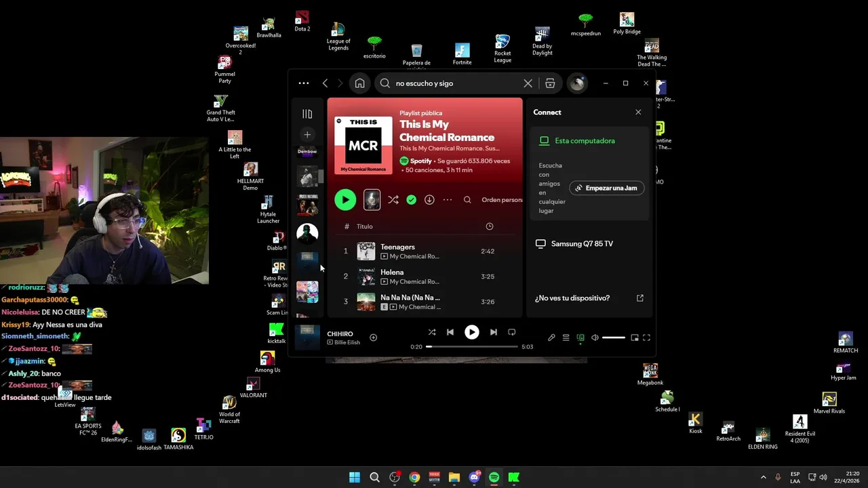Open the playlist video preview thumbnail
868x488 pixels.
(x=372, y=199)
